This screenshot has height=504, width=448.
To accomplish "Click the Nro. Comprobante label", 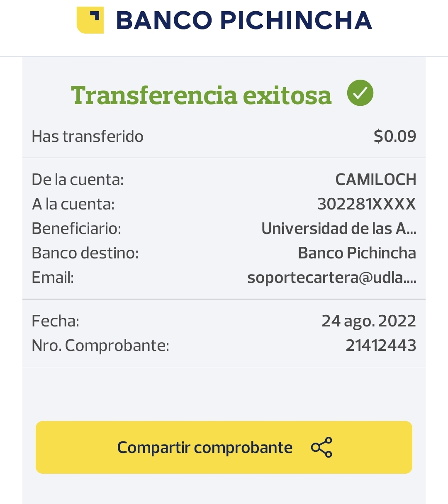I will [x=100, y=346].
